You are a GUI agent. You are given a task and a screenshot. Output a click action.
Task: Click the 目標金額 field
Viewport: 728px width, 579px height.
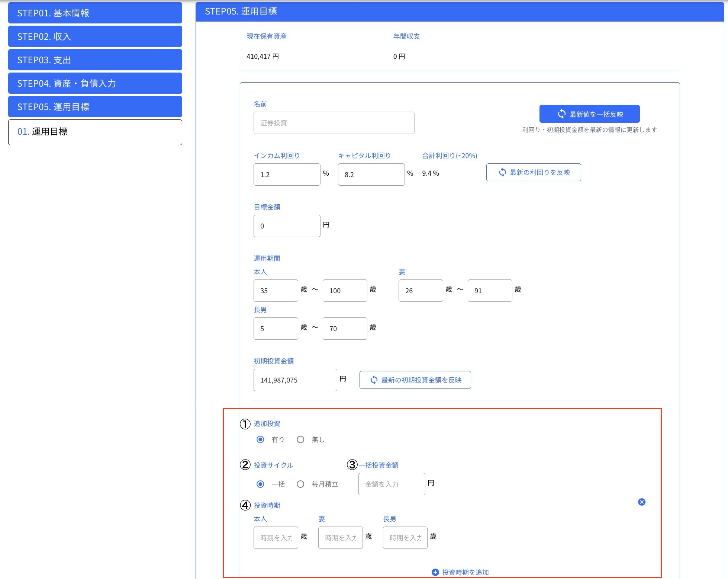pos(287,226)
